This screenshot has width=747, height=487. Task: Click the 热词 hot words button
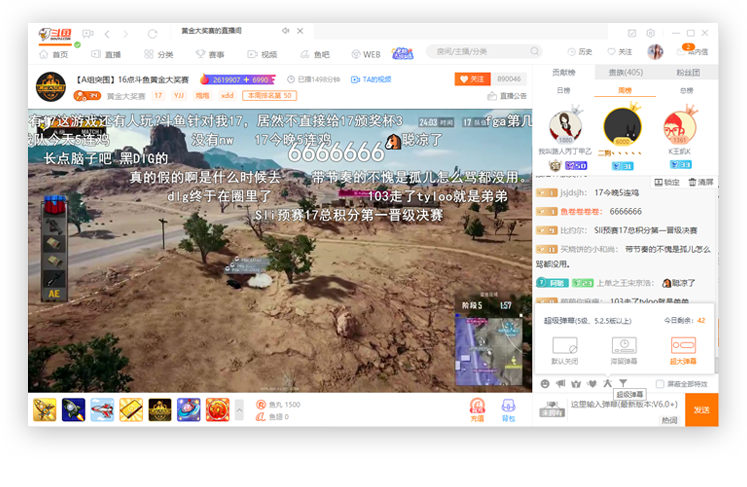669,420
